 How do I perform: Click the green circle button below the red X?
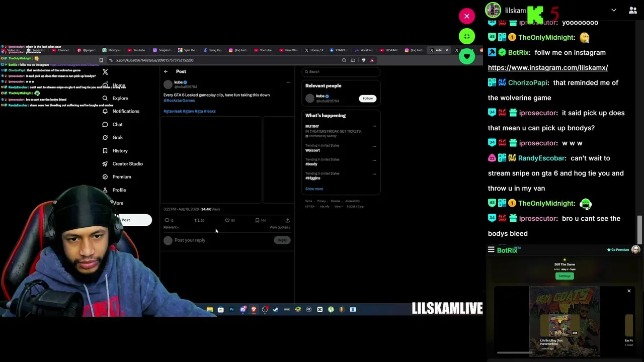click(467, 36)
